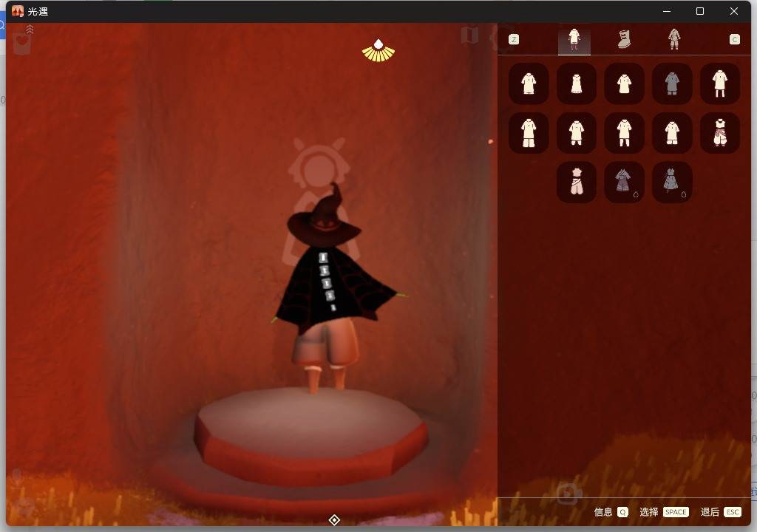The height and width of the screenshot is (532, 757).
Task: Click the winged light energy indicator
Action: point(378,51)
